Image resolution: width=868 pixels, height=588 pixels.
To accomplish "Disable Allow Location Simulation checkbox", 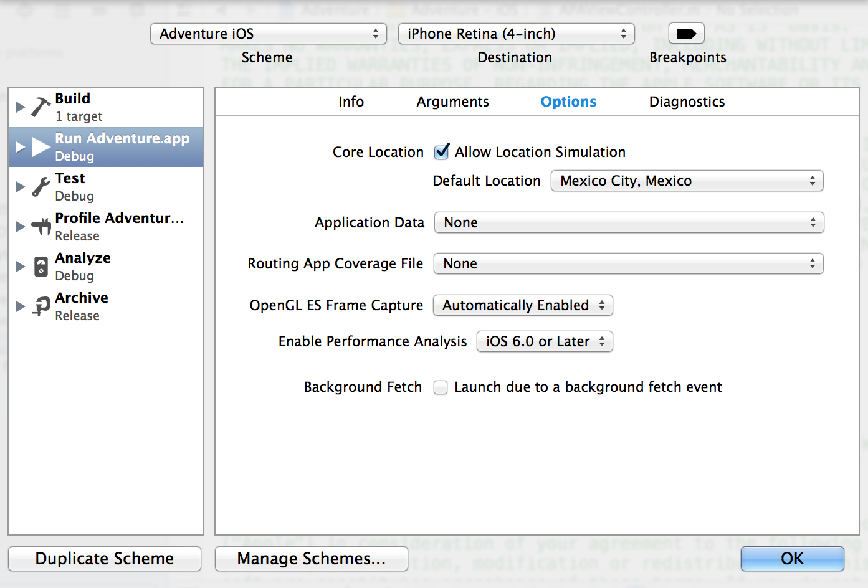I will click(441, 151).
